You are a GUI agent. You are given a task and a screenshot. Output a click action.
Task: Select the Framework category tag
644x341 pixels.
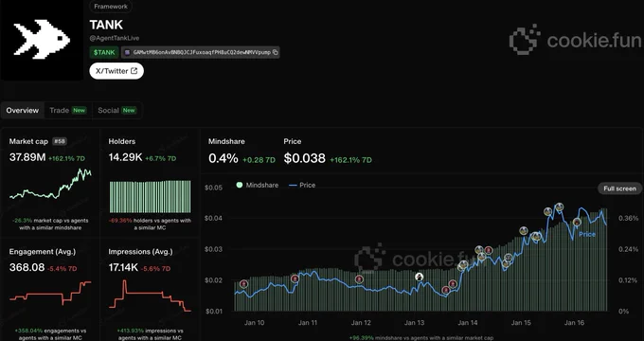click(x=111, y=7)
